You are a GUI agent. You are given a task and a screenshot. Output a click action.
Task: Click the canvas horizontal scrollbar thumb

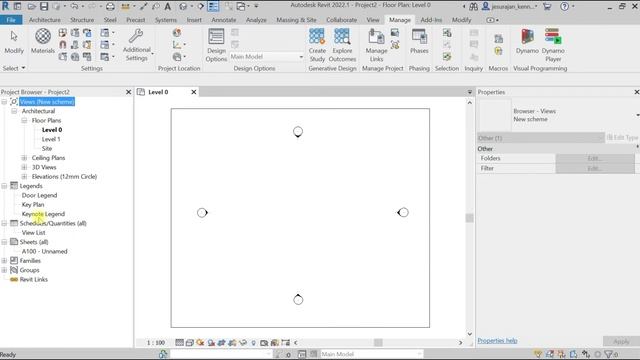[378, 343]
